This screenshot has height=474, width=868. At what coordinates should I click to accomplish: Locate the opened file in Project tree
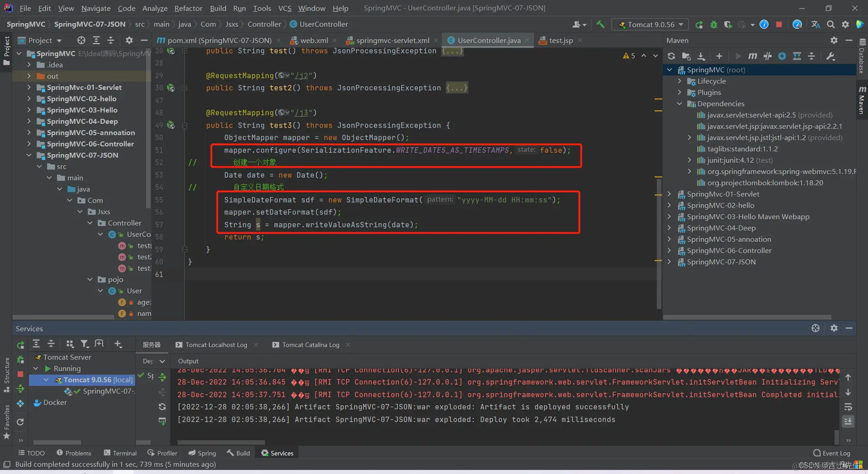(81, 40)
